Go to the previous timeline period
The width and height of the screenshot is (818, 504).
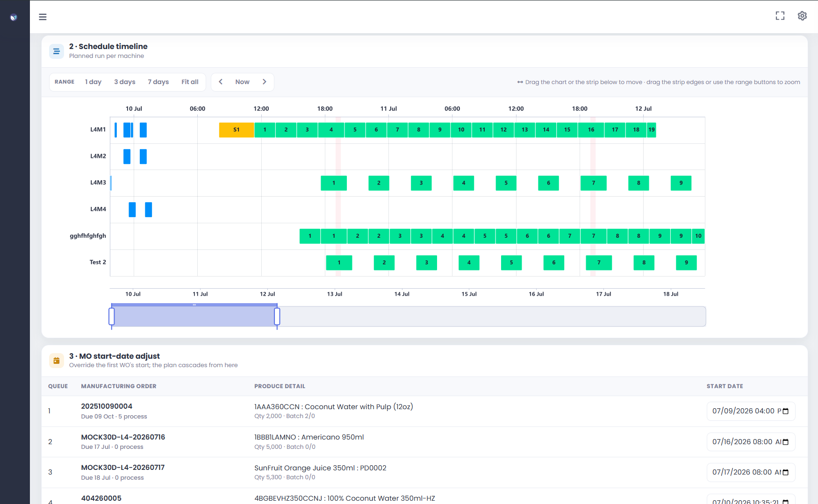click(x=221, y=82)
